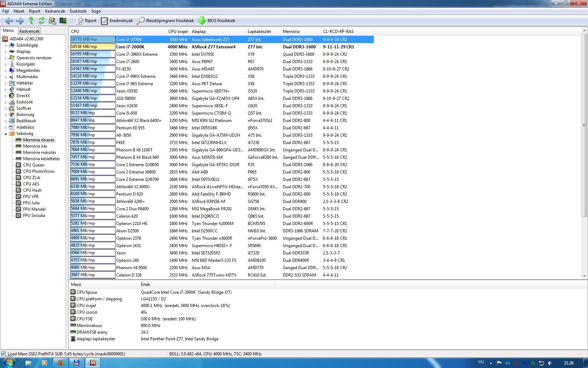
Task: Select CPU Hash benchmark icon
Action: coord(19,190)
